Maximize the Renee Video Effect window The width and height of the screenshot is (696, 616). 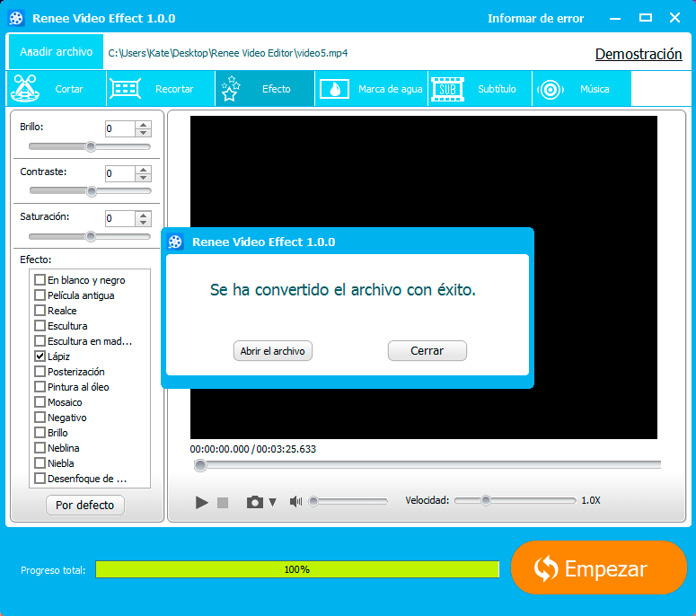point(646,18)
